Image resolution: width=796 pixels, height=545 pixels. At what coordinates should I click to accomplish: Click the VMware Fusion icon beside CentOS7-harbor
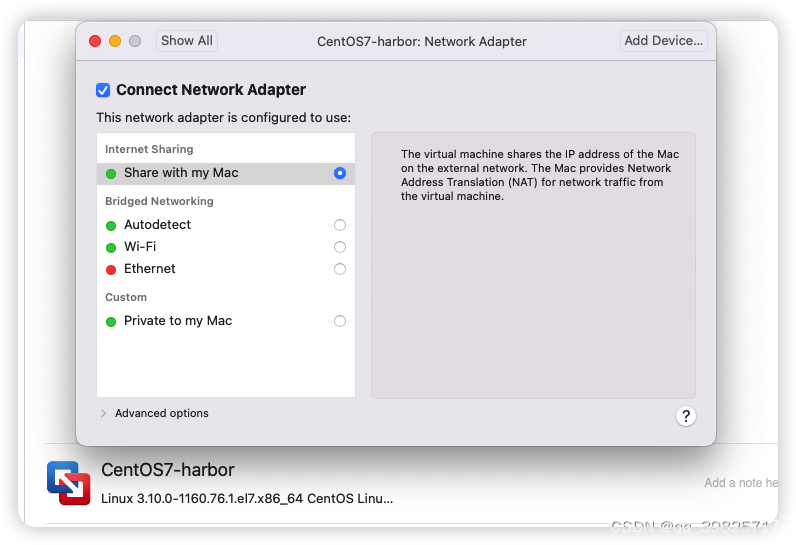pos(69,483)
